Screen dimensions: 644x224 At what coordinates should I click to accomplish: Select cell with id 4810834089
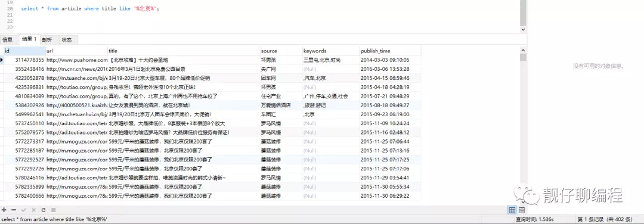[24, 96]
